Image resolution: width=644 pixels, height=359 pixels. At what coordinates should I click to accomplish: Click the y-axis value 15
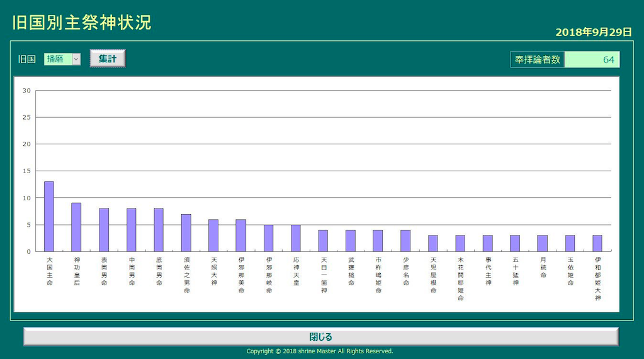26,171
